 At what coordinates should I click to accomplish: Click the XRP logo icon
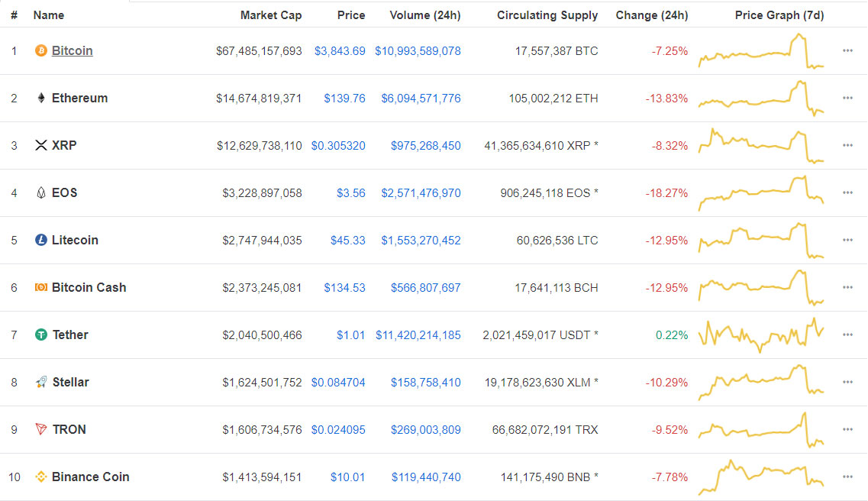coord(41,146)
